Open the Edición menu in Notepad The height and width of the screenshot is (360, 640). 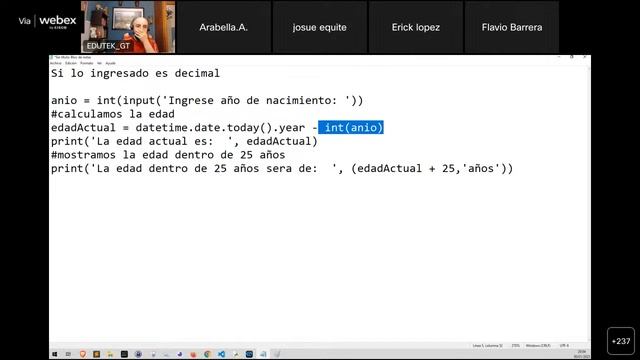pyautogui.click(x=71, y=63)
